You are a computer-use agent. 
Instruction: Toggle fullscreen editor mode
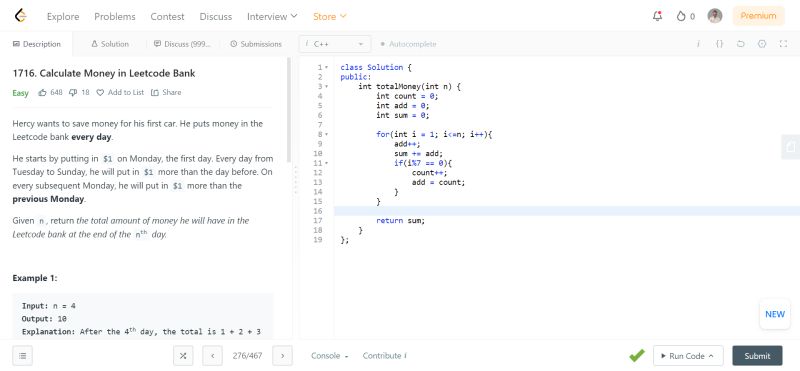(x=783, y=44)
